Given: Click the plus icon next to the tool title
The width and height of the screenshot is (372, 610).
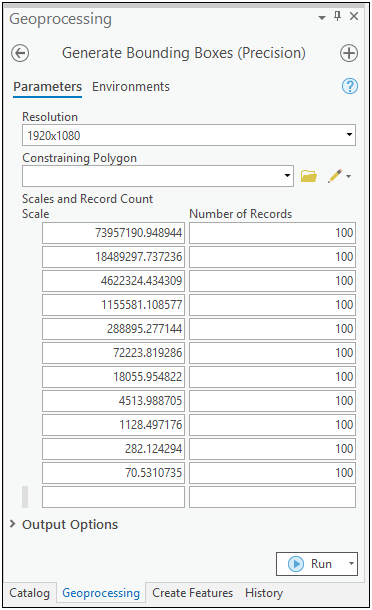Looking at the screenshot, I should coord(349,53).
